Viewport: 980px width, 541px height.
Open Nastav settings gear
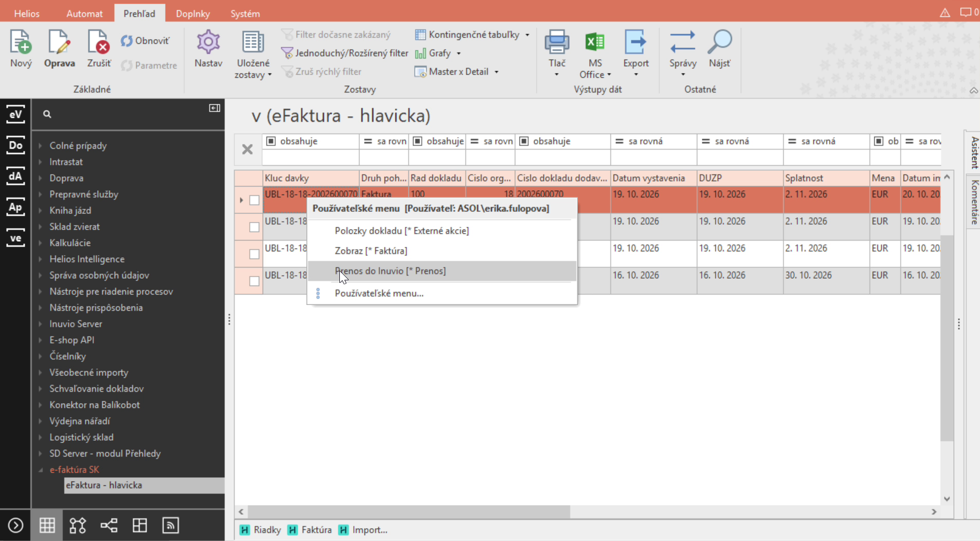pos(208,42)
